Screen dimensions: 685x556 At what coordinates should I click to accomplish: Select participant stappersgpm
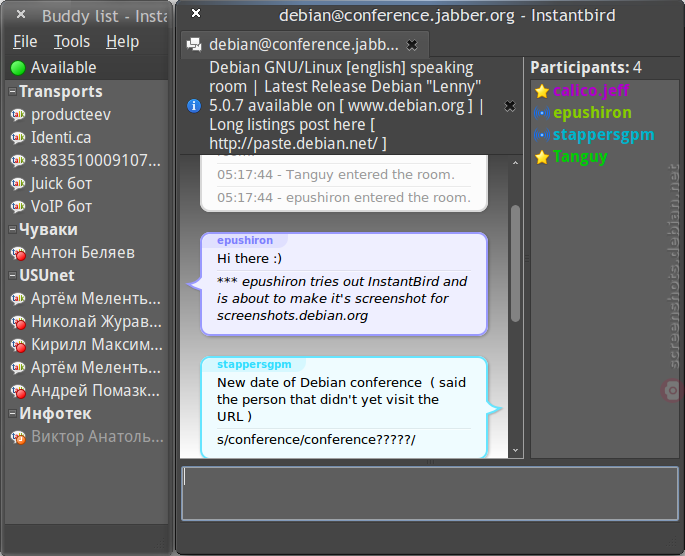point(603,135)
